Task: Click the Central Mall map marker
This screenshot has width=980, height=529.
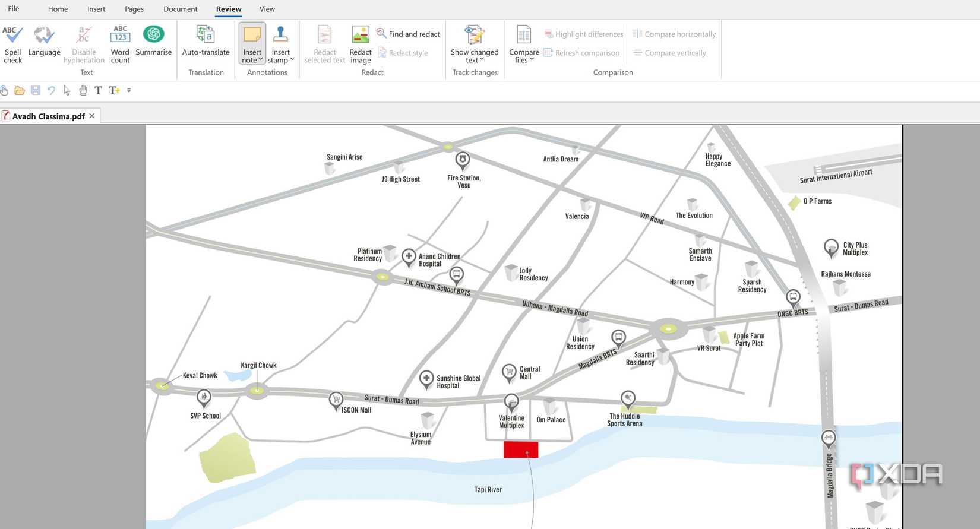Action: (509, 373)
